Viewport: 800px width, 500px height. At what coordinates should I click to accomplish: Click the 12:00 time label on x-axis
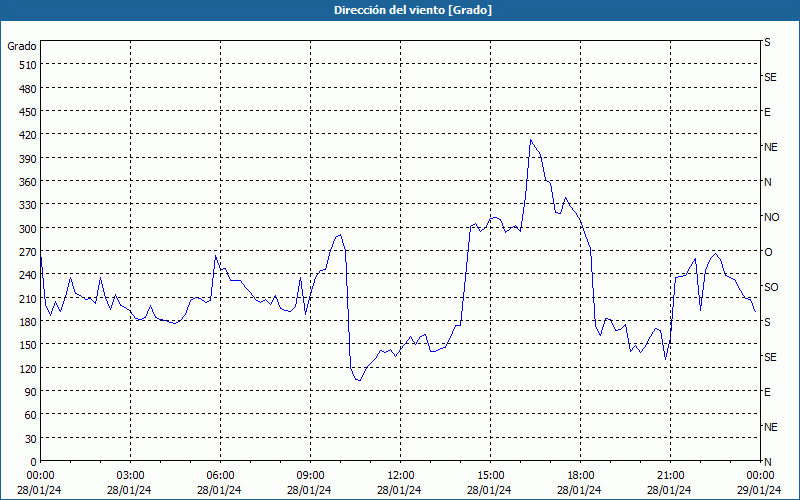point(401,476)
